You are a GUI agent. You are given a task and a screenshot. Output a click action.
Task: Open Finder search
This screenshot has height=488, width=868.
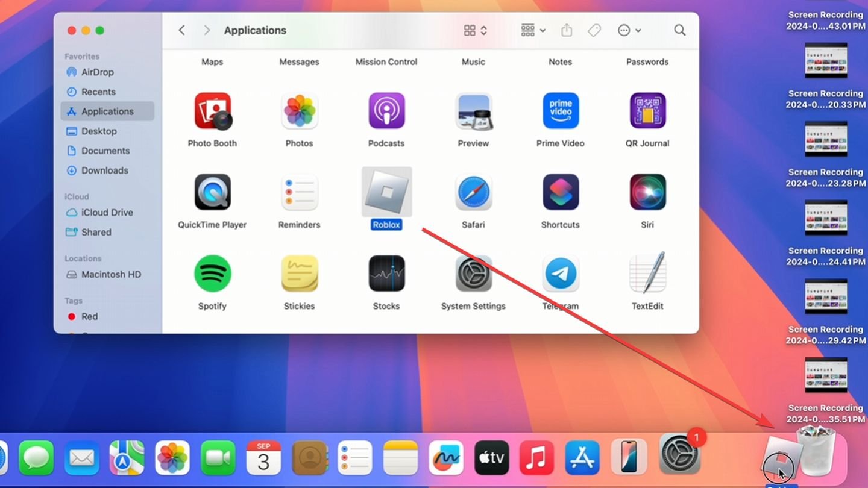point(680,30)
